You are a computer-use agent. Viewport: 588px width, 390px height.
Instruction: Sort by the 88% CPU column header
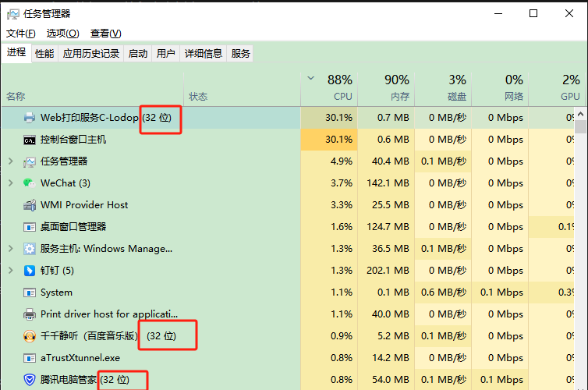click(329, 89)
